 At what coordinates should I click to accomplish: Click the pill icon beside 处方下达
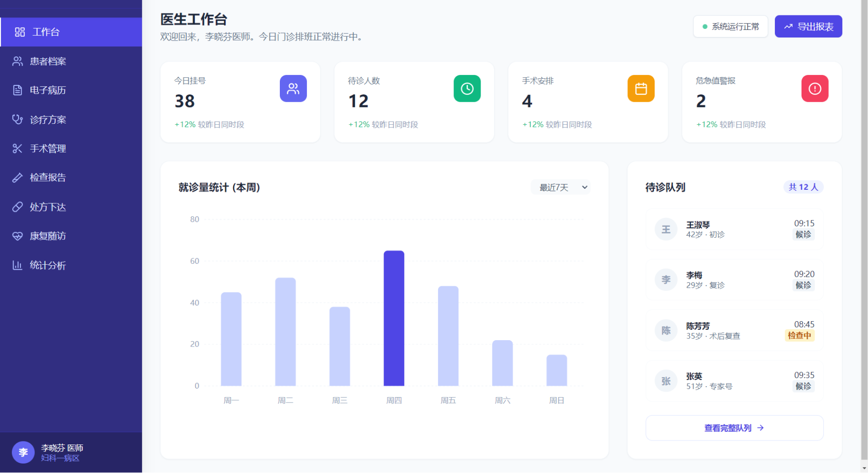click(x=17, y=207)
